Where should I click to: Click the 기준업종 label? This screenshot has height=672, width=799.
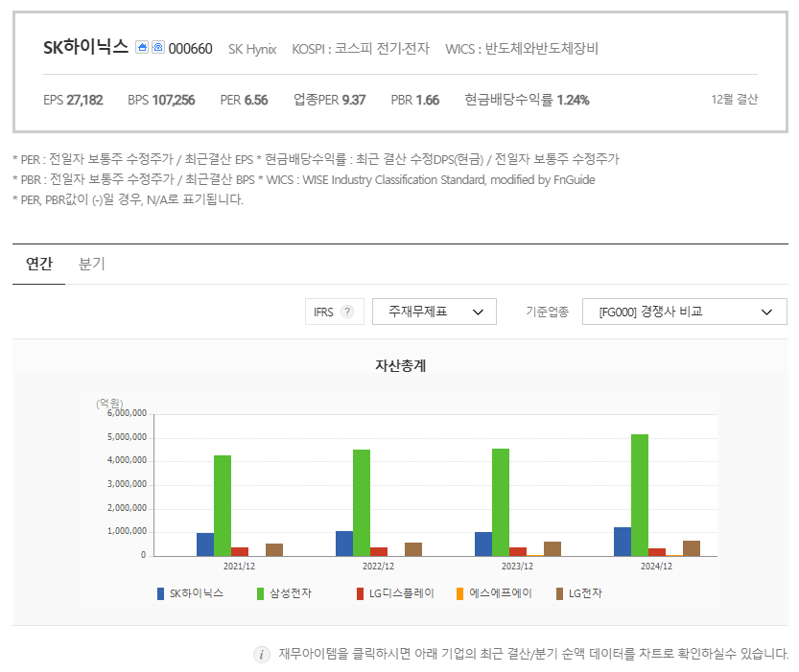548,312
